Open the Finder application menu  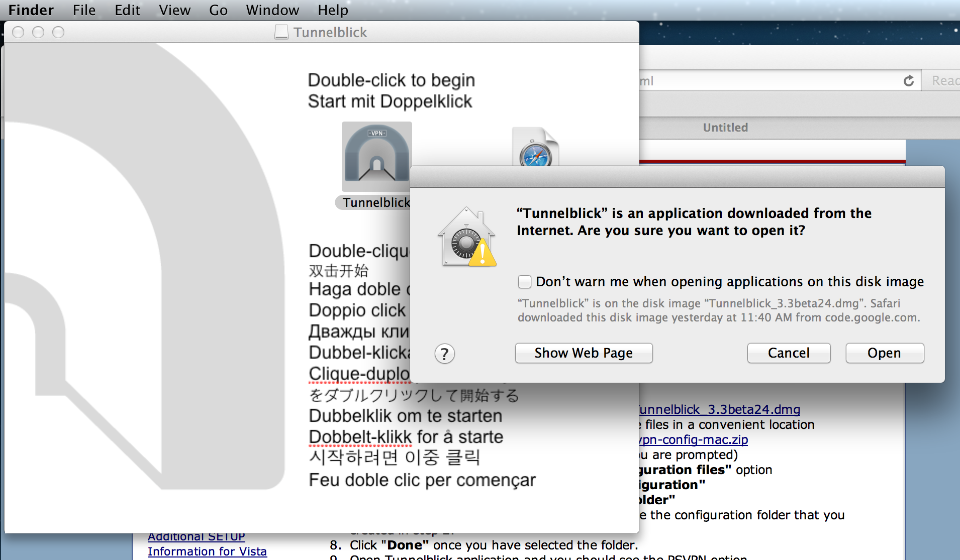point(31,10)
